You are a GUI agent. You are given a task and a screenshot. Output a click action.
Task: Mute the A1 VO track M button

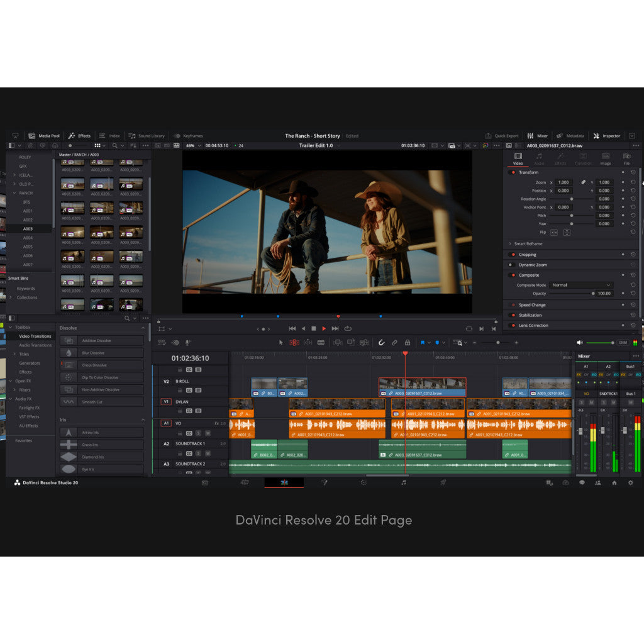pyautogui.click(x=208, y=433)
